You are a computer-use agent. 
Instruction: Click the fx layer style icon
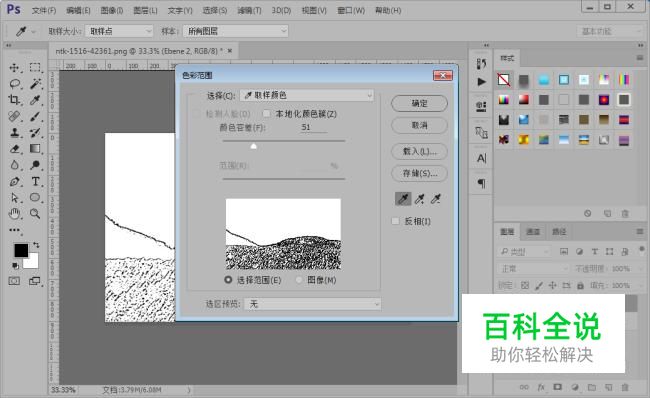541,387
